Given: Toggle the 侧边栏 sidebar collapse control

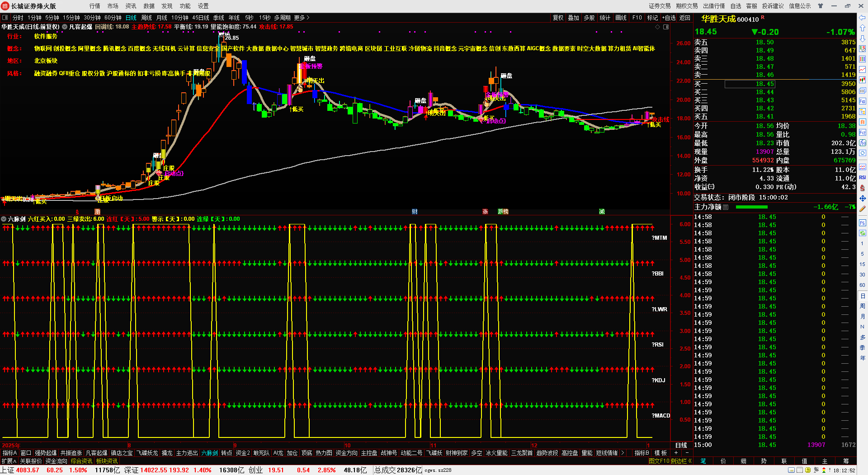Looking at the screenshot, I should click(682, 461).
